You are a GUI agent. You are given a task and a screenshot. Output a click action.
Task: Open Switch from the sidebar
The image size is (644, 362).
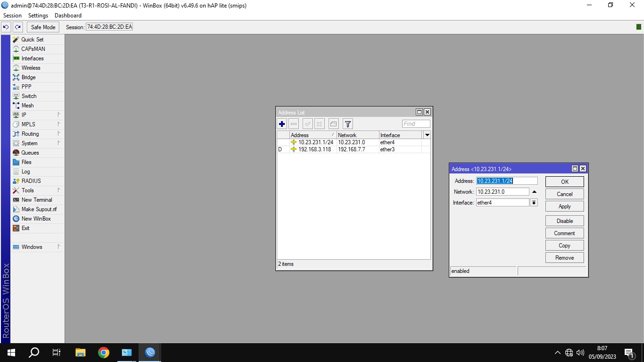point(37,96)
